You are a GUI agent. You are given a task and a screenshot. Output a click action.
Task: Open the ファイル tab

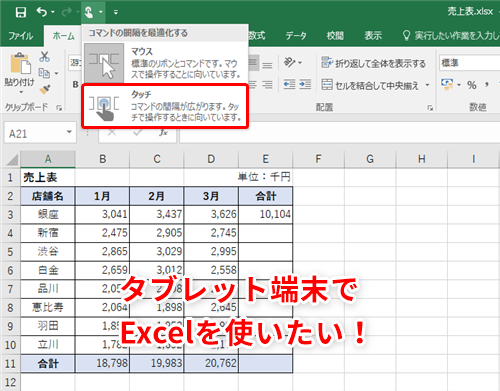21,35
